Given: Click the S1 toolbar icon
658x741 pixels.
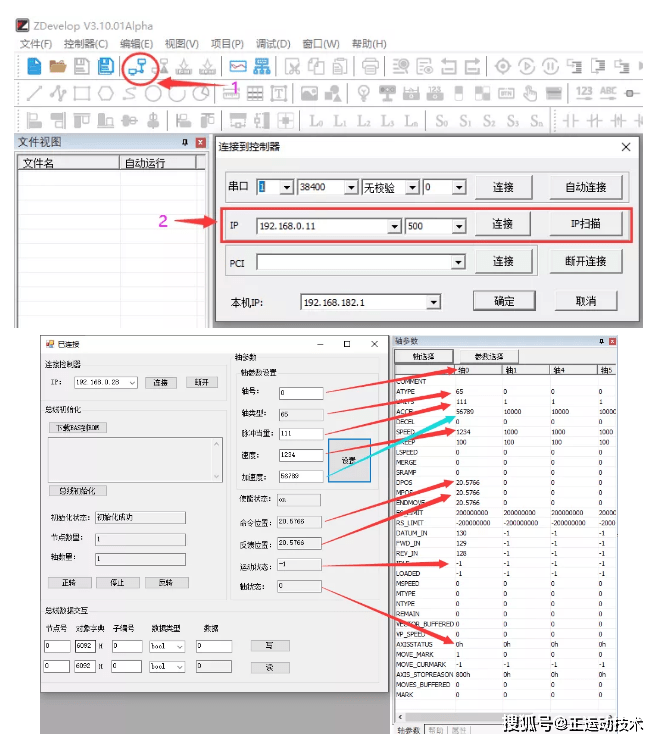Looking at the screenshot, I should point(465,121).
